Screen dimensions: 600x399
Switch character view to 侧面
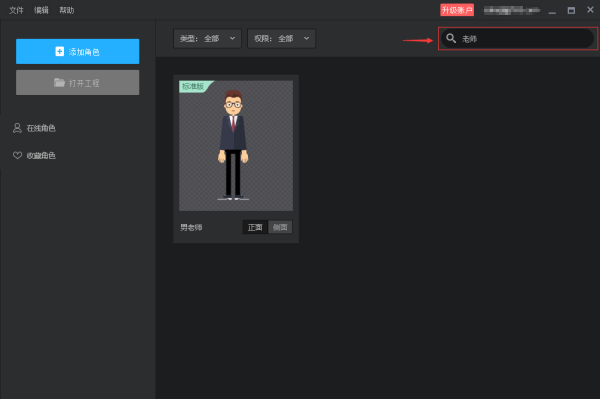(280, 227)
